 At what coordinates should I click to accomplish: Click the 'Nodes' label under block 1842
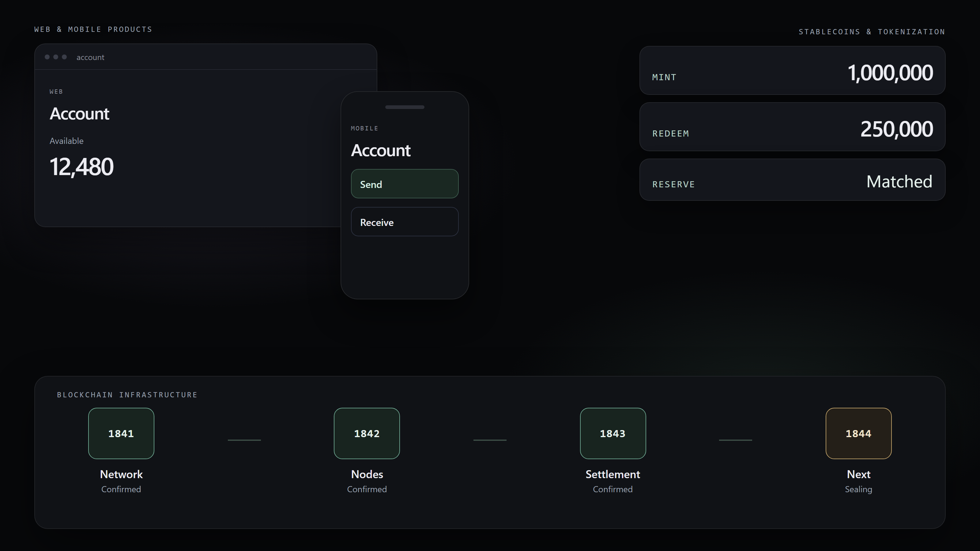point(367,474)
